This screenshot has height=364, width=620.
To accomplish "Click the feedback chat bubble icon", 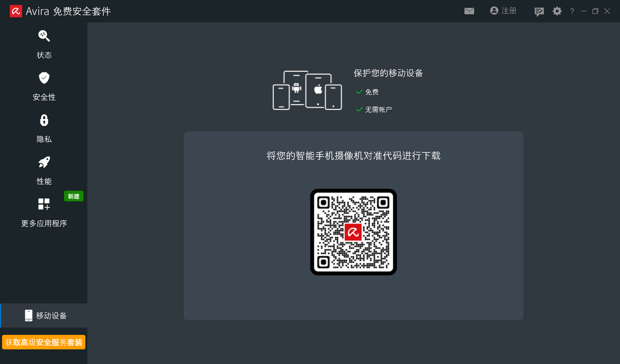I will 539,12.
